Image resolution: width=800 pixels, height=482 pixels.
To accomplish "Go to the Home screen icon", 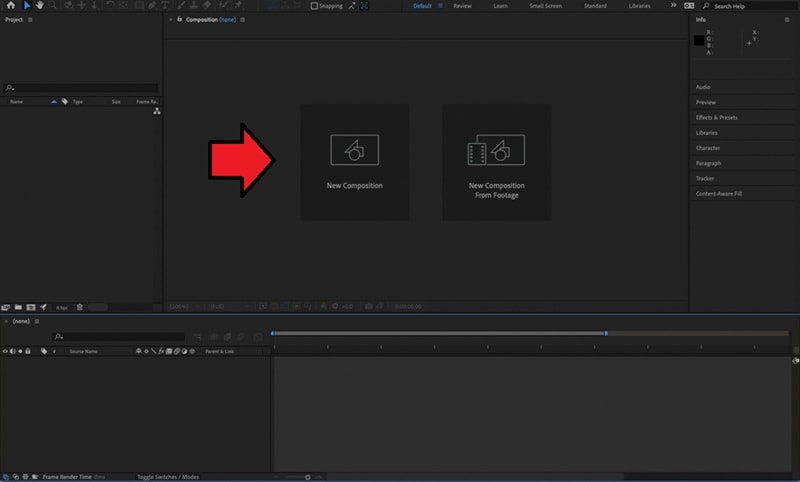I will (x=11, y=5).
